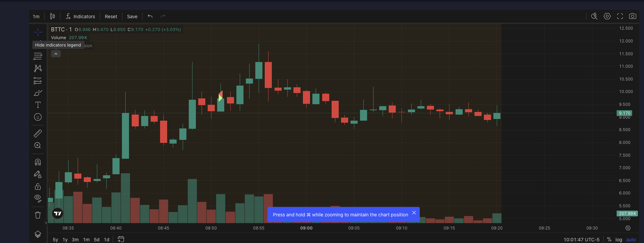Open the emoji icons tool
644x243 pixels.
coord(38,117)
